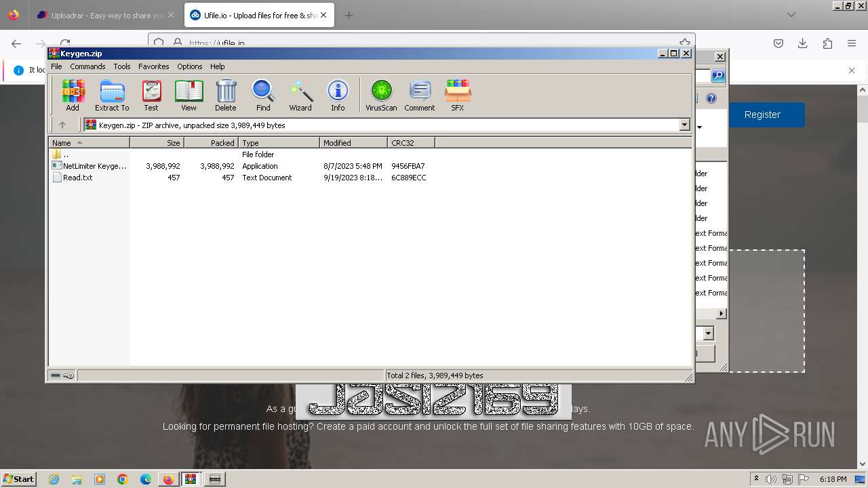868x488 pixels.
Task: Click the browser page scrollbar up arrow
Action: click(x=863, y=89)
